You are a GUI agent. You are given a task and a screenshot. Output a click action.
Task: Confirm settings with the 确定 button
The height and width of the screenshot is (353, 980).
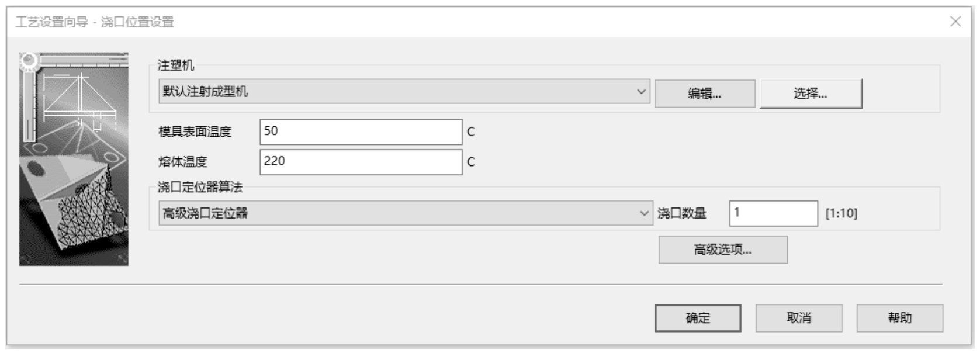tap(698, 318)
